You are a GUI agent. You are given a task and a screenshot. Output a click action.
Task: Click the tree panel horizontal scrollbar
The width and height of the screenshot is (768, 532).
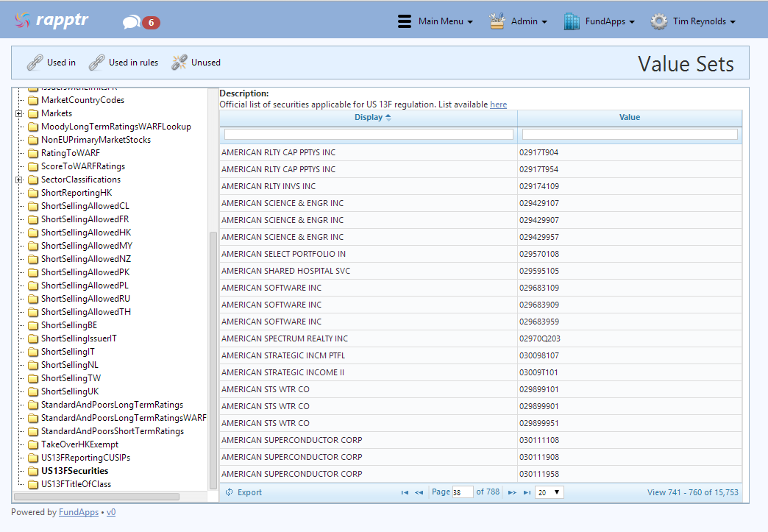coord(96,497)
